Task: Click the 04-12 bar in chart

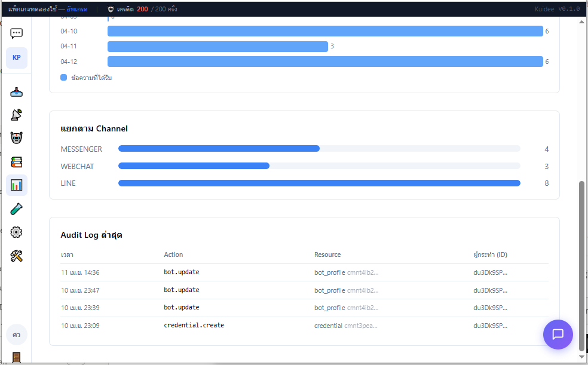Action: [325, 62]
